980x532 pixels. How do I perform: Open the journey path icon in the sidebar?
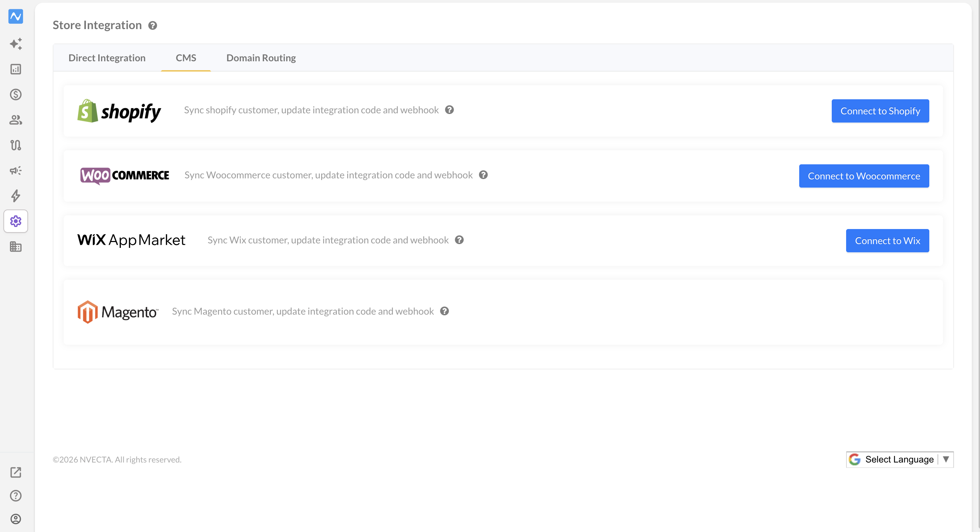(16, 145)
